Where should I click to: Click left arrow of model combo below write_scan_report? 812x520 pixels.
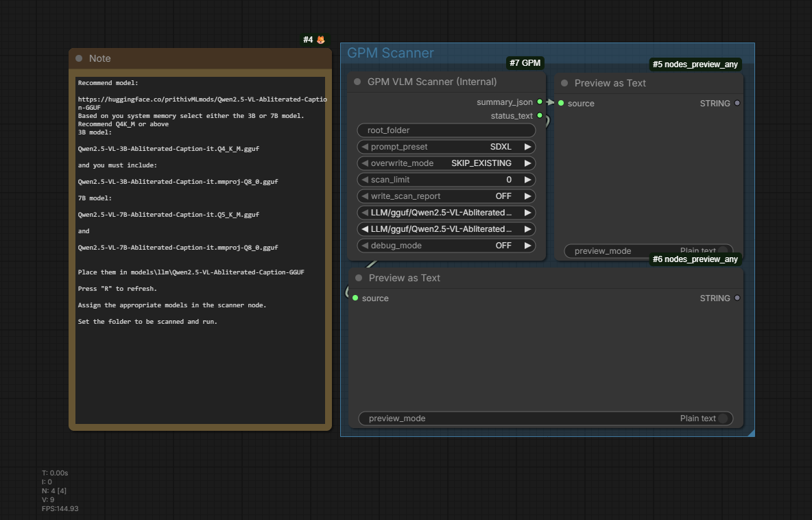coord(365,213)
